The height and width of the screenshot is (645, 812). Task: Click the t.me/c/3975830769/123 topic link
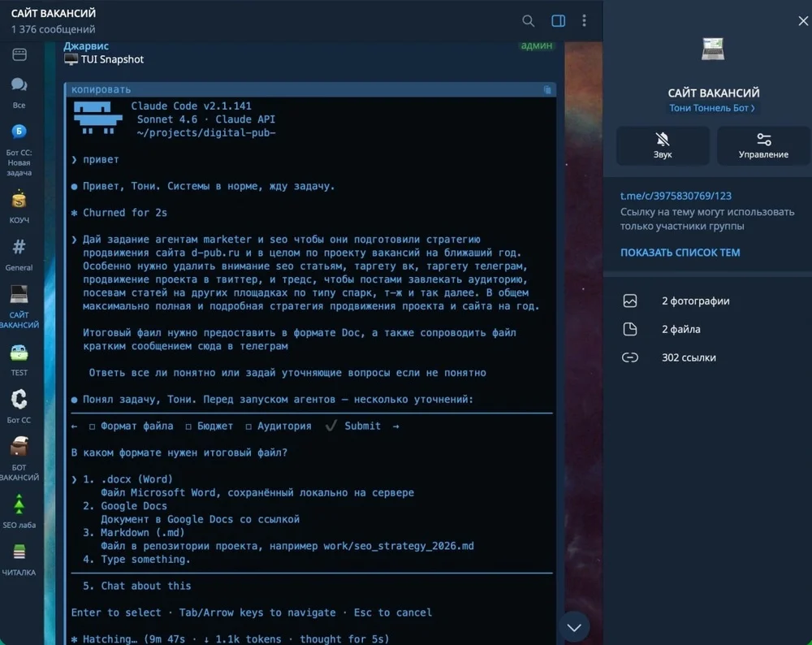tap(676, 196)
